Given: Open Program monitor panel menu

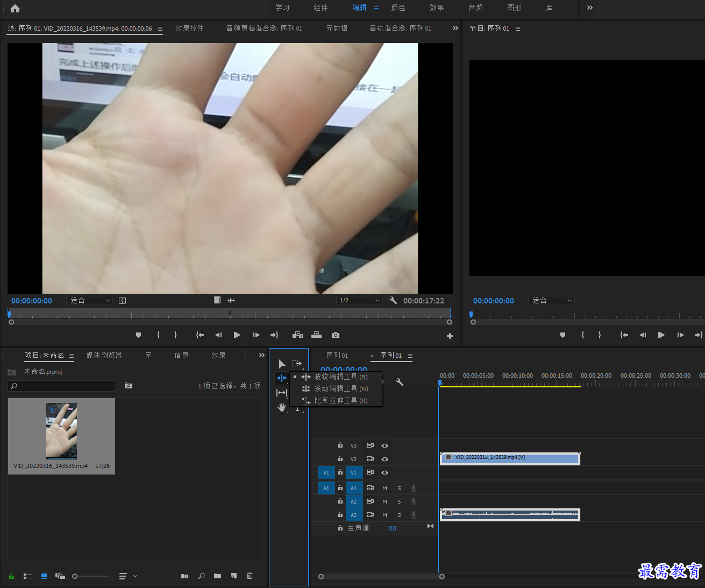Looking at the screenshot, I should tap(518, 29).
